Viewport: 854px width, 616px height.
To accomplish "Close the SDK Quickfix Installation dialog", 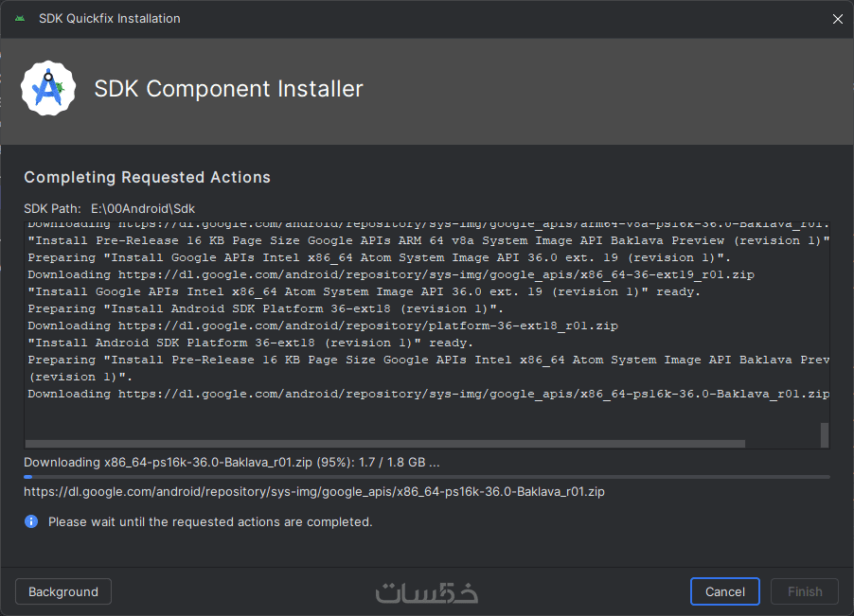I will 837,19.
